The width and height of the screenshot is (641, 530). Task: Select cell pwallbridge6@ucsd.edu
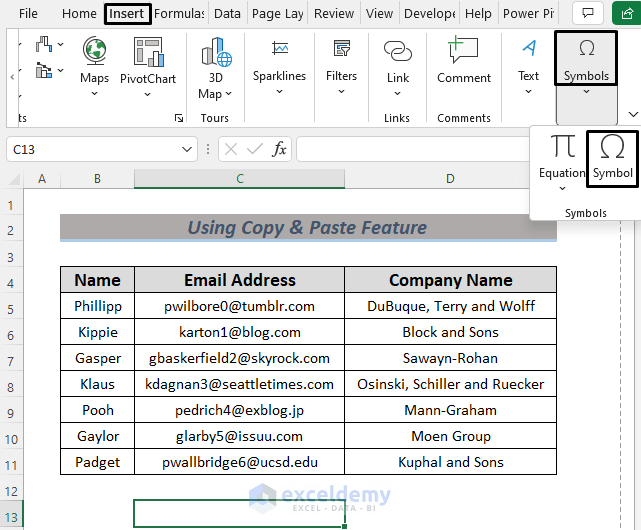[x=240, y=462]
